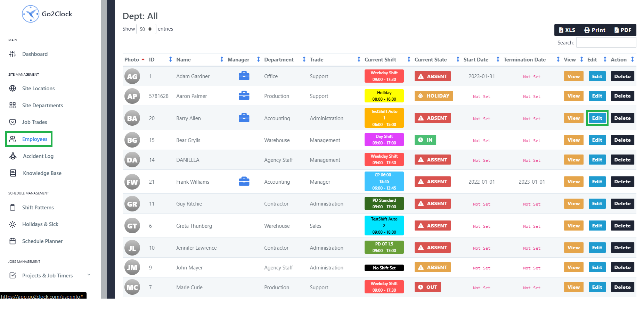Edit Barry Allen's employee record
The height and width of the screenshot is (317, 644).
[x=597, y=118]
